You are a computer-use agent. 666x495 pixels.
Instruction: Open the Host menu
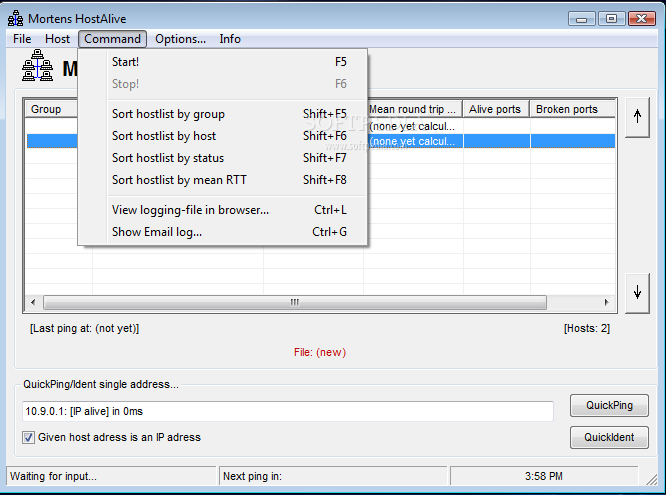(57, 39)
